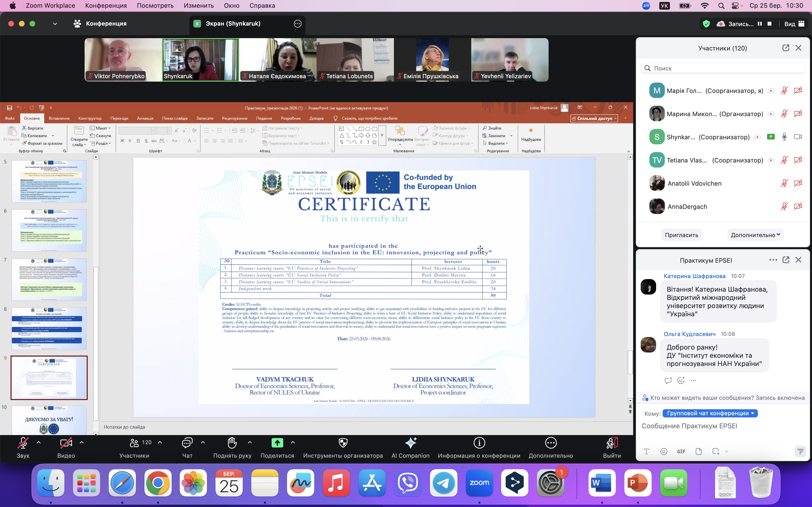The width and height of the screenshot is (812, 507).
Task: Pop out the Participants panel
Action: 785,48
